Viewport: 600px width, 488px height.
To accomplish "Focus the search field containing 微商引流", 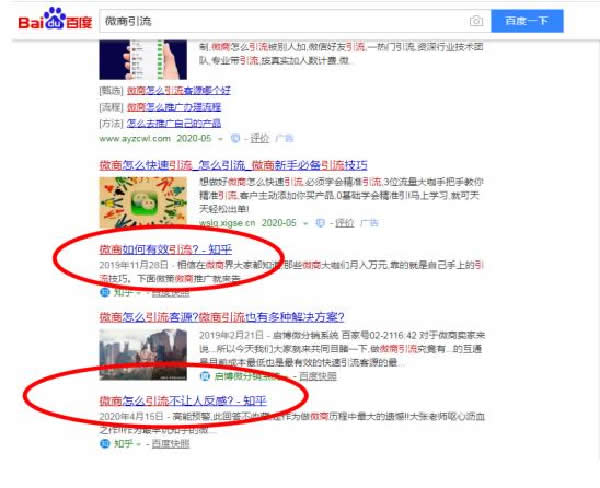I will (x=280, y=21).
